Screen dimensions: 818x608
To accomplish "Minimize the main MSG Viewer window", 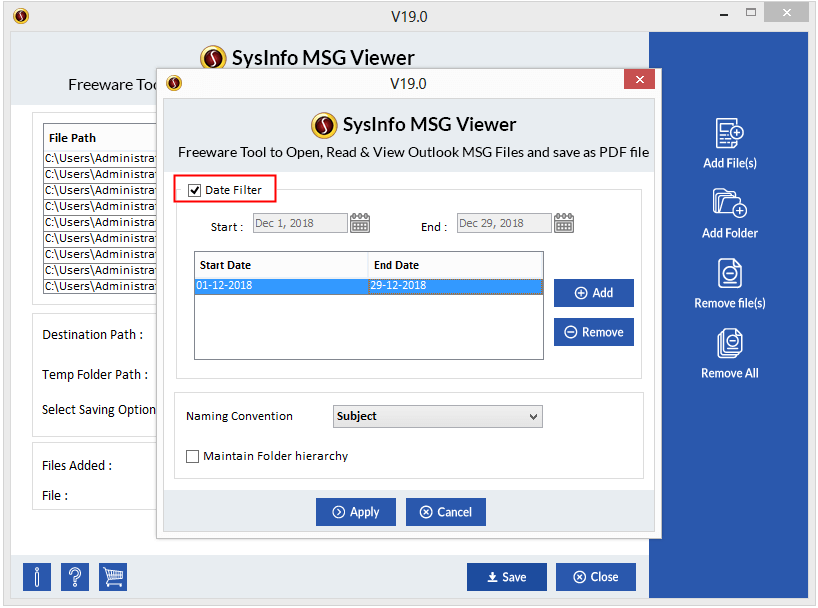I will click(724, 13).
